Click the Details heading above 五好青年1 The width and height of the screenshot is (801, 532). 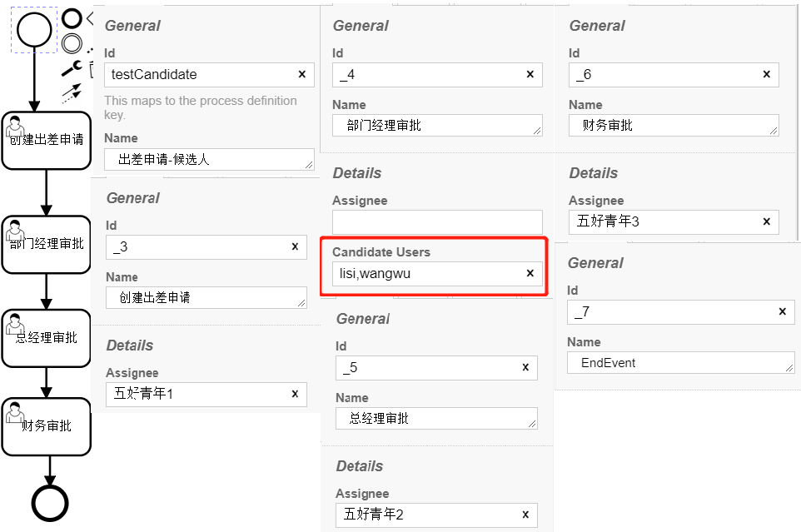[x=130, y=346]
